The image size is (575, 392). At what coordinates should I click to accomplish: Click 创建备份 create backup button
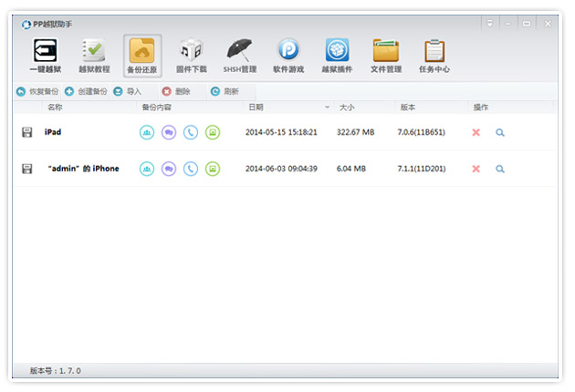(86, 91)
